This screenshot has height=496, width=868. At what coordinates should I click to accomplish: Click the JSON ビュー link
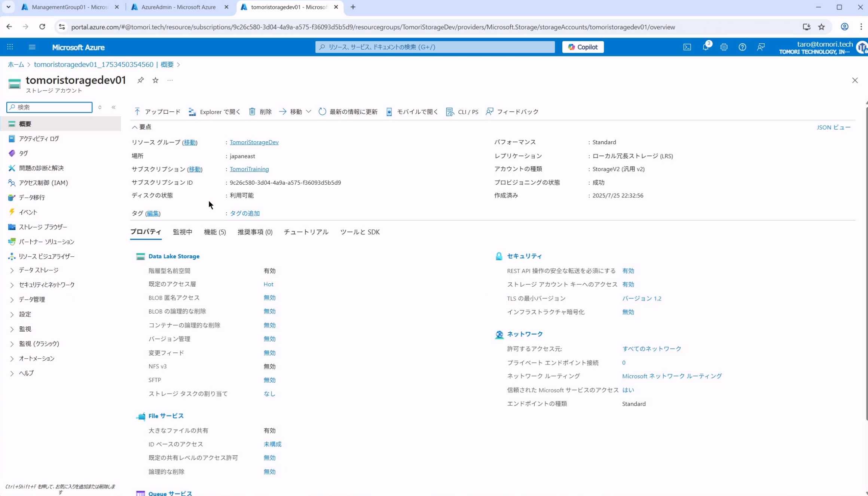click(833, 127)
